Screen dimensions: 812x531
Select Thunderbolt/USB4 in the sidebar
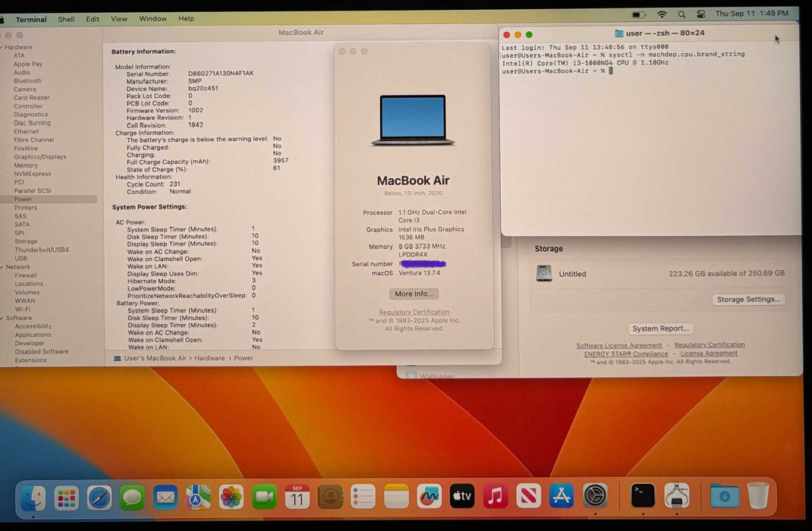click(x=42, y=250)
